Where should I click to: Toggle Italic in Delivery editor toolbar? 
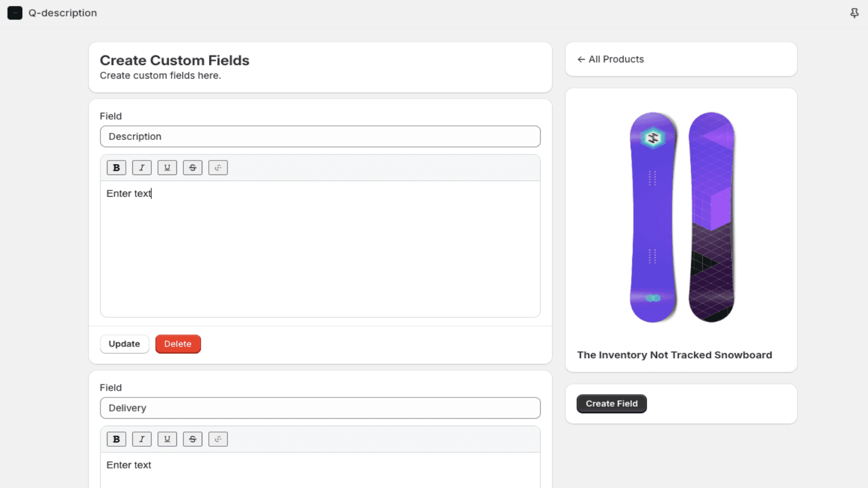click(142, 439)
